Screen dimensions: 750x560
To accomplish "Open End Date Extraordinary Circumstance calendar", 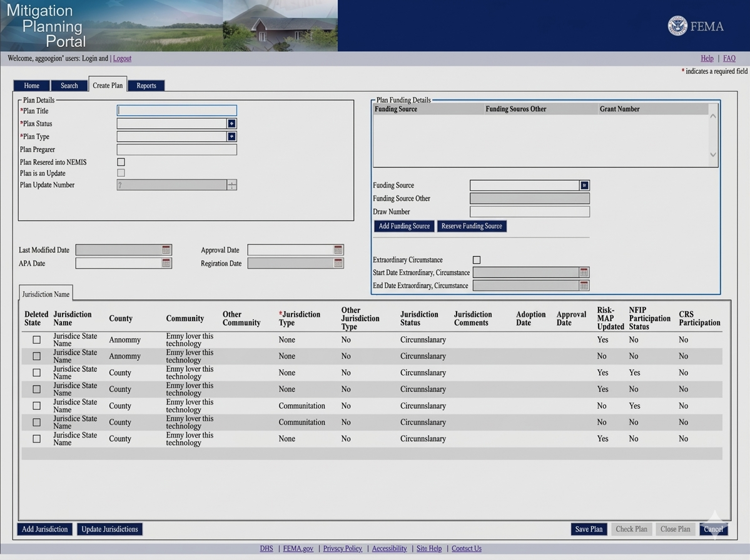I will [584, 286].
